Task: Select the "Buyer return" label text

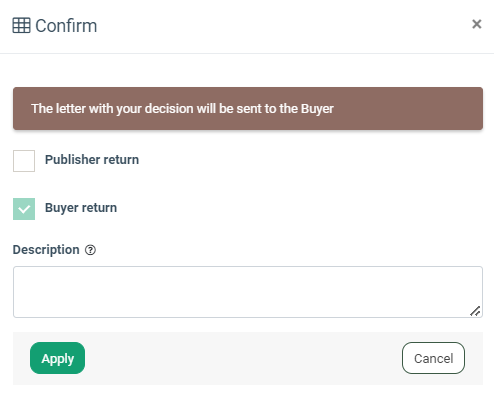Action: [81, 208]
